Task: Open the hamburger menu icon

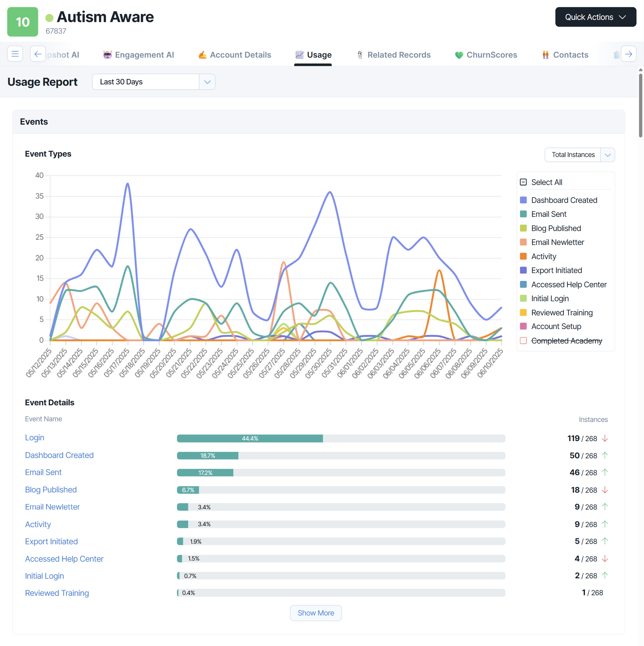Action: pos(15,54)
